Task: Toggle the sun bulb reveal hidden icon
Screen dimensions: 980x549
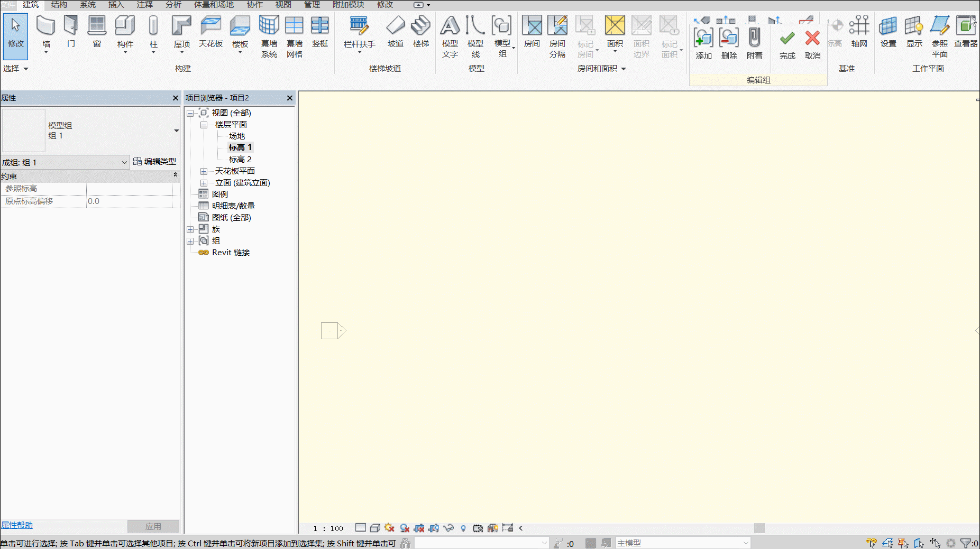Action: [x=463, y=528]
